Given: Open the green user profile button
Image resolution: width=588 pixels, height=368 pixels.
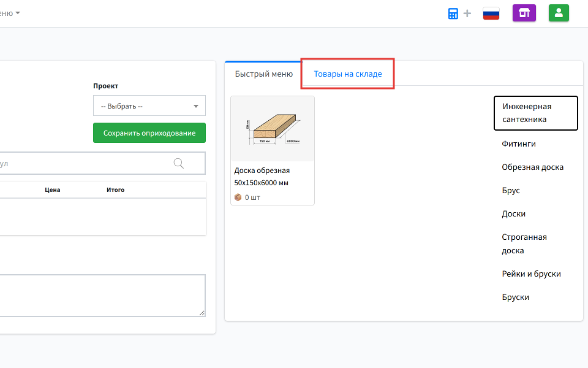Looking at the screenshot, I should [x=559, y=13].
